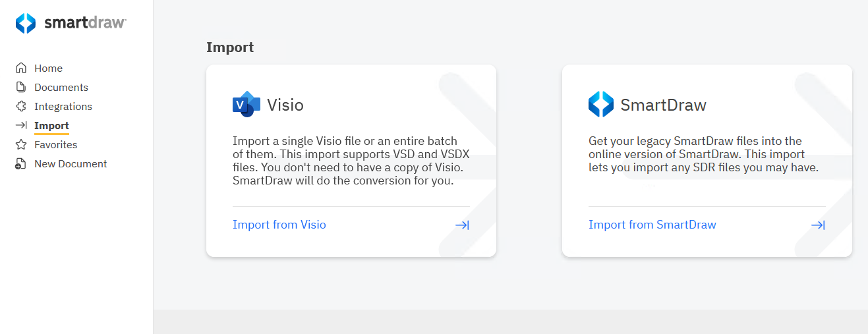Open the Favorites menu item
The width and height of the screenshot is (868, 334).
55,145
